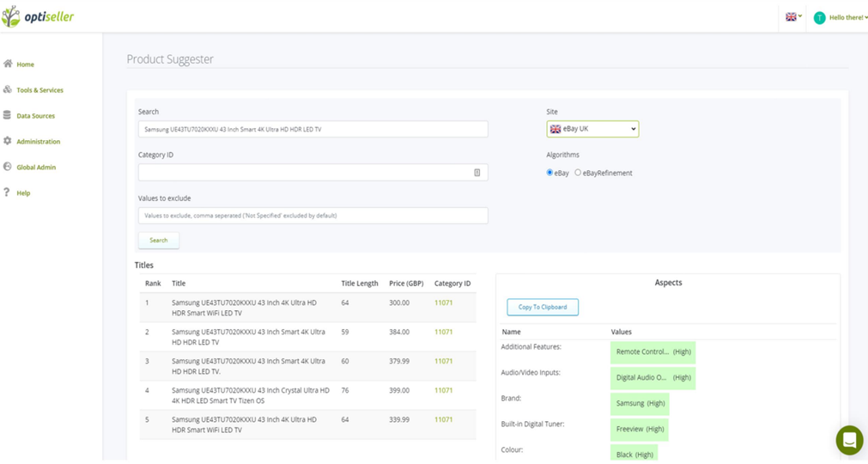Focus the Category ID field
868x464 pixels.
[313, 172]
